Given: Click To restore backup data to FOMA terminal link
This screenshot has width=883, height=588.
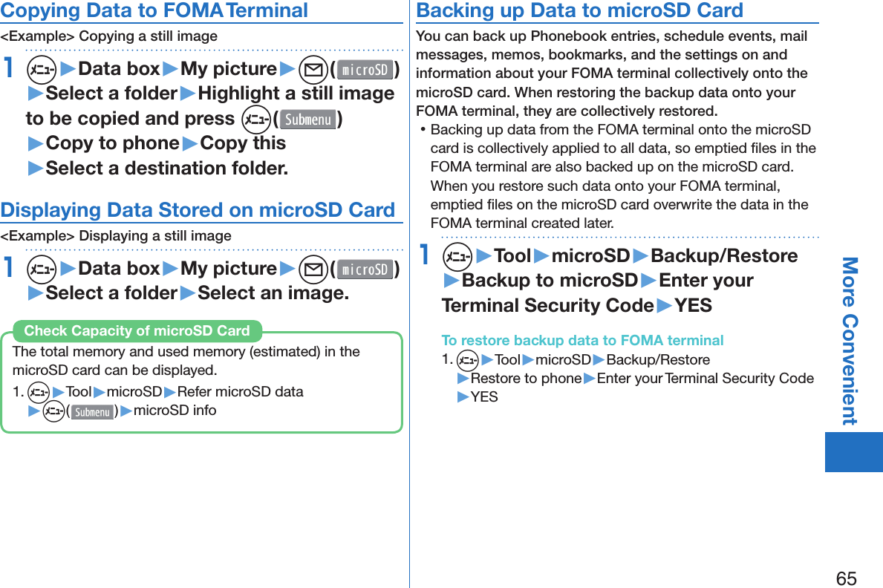Looking at the screenshot, I should tap(583, 340).
